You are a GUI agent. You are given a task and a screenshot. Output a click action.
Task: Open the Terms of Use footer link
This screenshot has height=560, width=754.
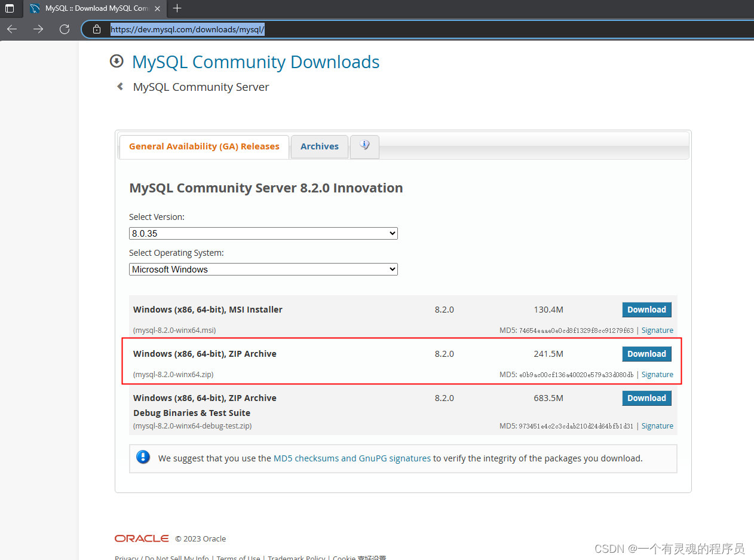pos(238,557)
